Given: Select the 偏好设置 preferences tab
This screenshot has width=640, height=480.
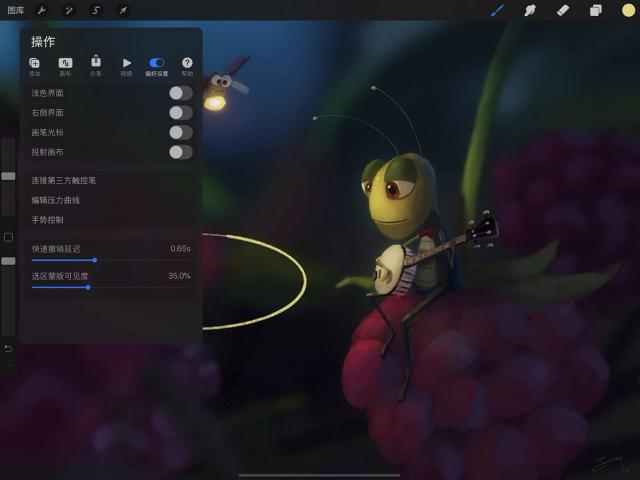Looking at the screenshot, I should click(x=157, y=67).
